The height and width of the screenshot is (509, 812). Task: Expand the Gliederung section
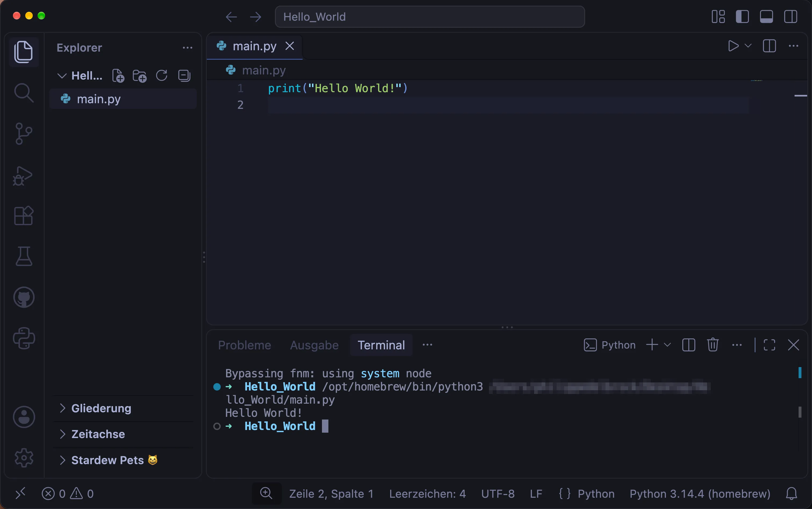123,408
